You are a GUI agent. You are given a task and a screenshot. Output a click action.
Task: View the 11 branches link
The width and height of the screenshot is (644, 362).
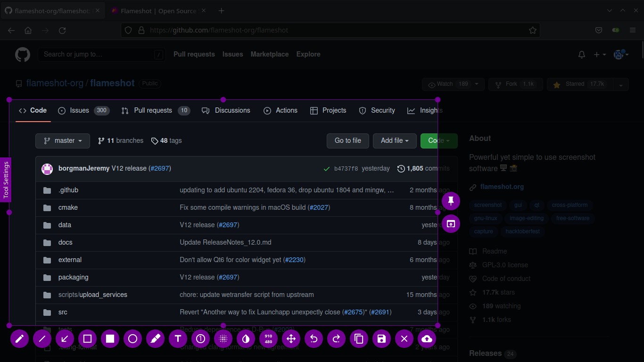[x=121, y=140]
